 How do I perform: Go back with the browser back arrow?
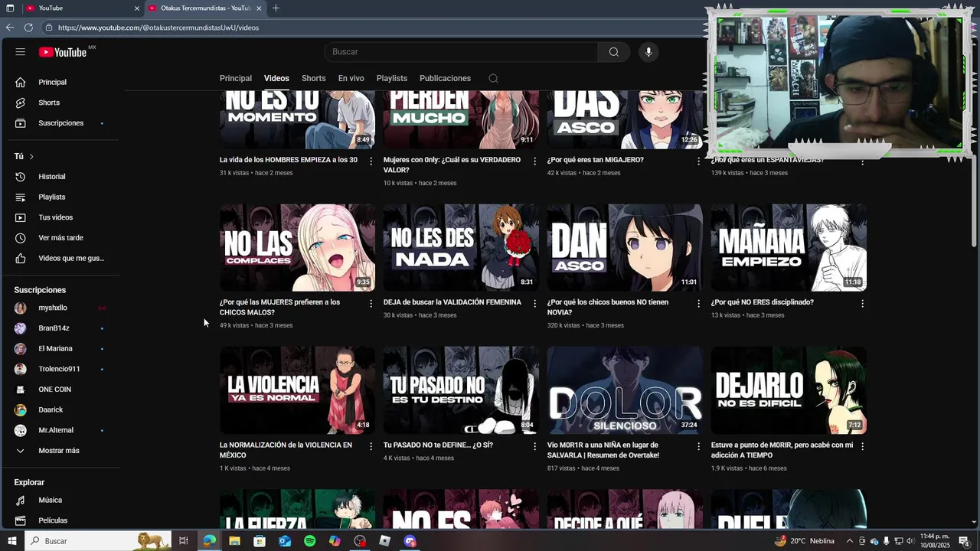(10, 28)
